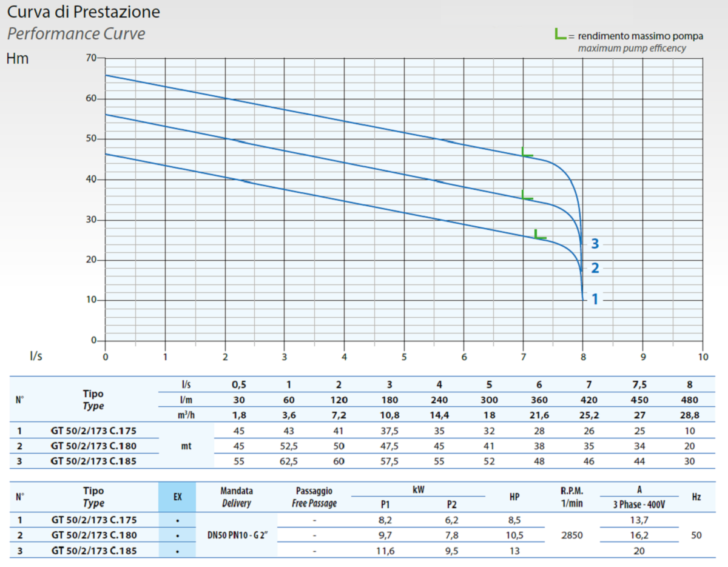Click the green efficiency marker on curve 1
The image size is (728, 567).
pyautogui.click(x=539, y=234)
